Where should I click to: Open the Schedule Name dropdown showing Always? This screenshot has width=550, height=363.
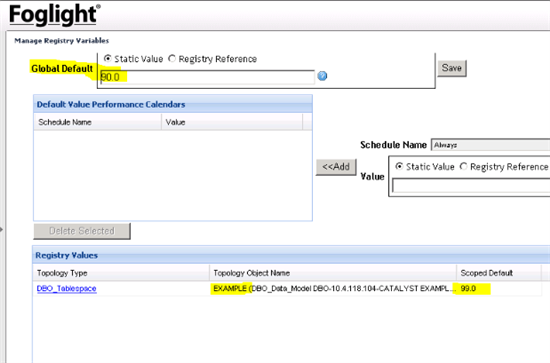point(490,144)
